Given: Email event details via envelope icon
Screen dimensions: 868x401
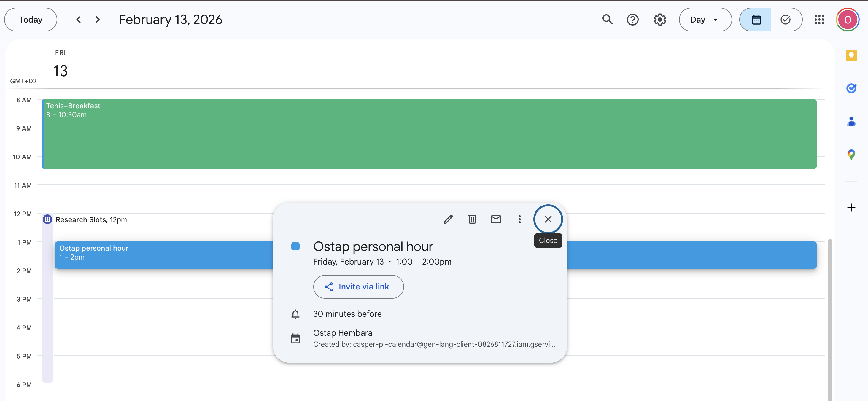Looking at the screenshot, I should [496, 219].
